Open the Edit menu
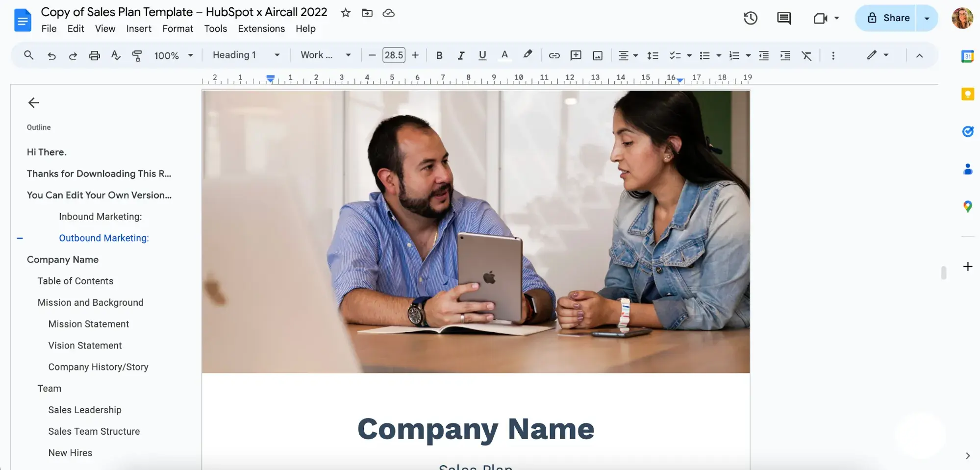 (75, 28)
